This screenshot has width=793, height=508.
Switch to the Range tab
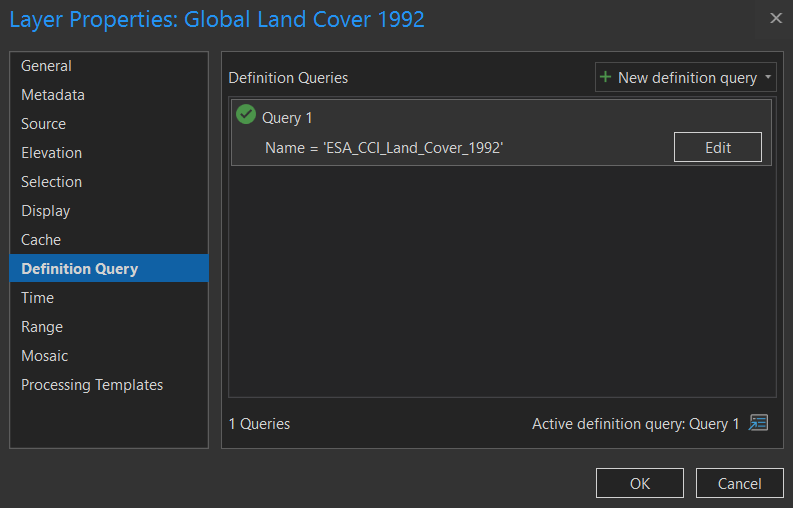[x=42, y=327]
